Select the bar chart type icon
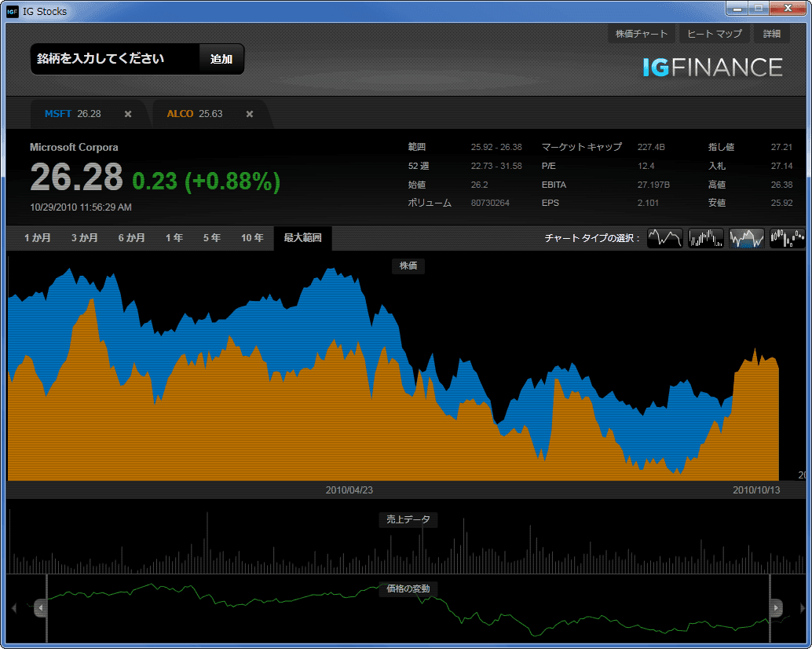This screenshot has height=649, width=812. (706, 238)
